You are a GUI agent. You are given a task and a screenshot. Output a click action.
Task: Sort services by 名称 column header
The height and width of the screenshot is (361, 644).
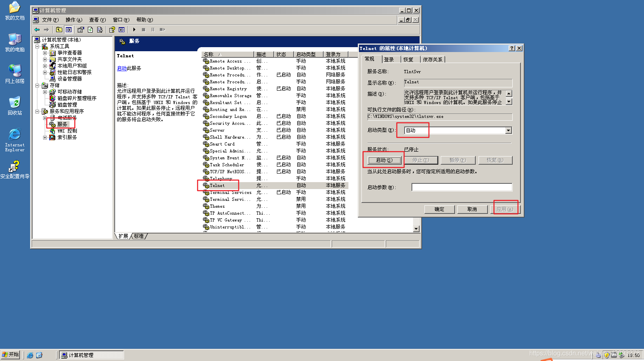coord(228,54)
